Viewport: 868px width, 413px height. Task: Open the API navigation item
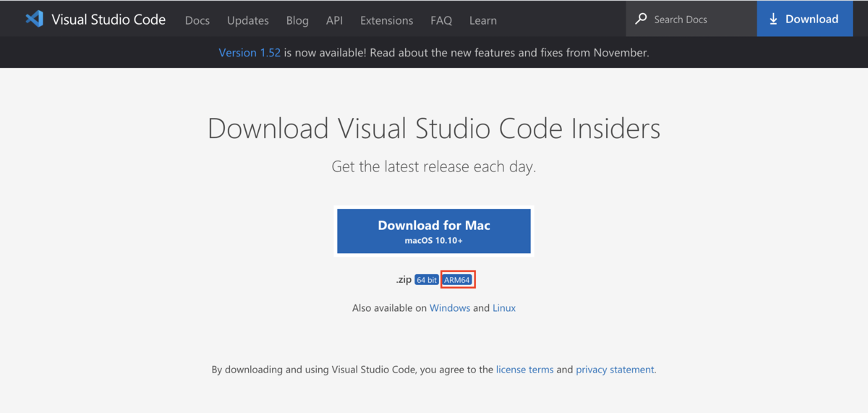coord(334,20)
